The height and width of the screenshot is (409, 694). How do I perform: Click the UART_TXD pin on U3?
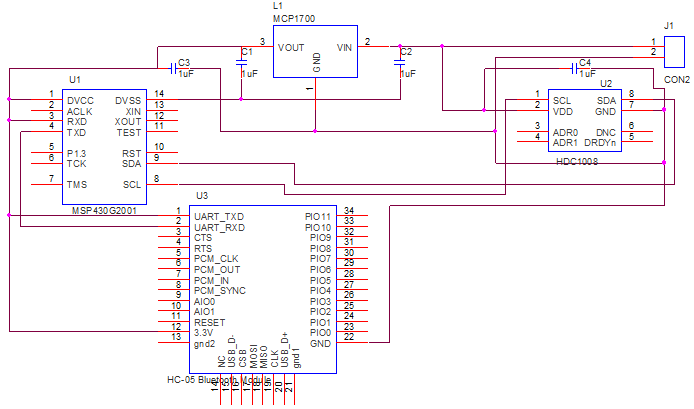coord(218,216)
